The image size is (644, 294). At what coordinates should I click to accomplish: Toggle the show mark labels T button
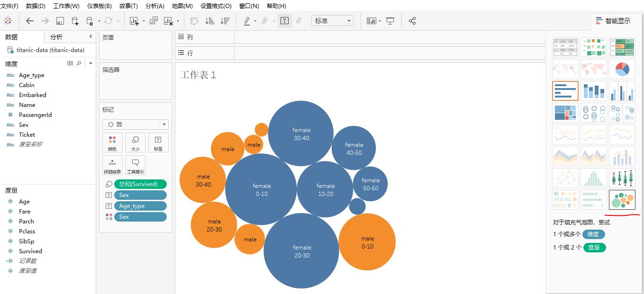(284, 21)
